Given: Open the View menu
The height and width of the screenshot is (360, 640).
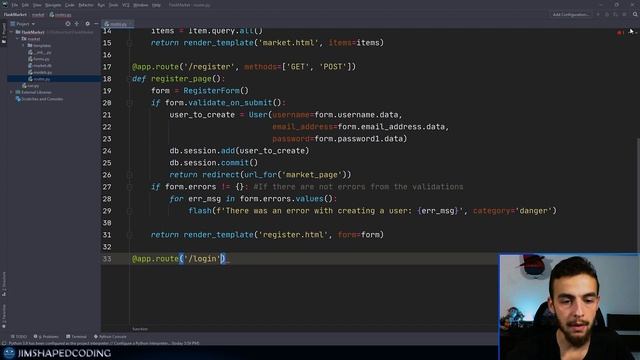Looking at the screenshot, I should point(37,5).
